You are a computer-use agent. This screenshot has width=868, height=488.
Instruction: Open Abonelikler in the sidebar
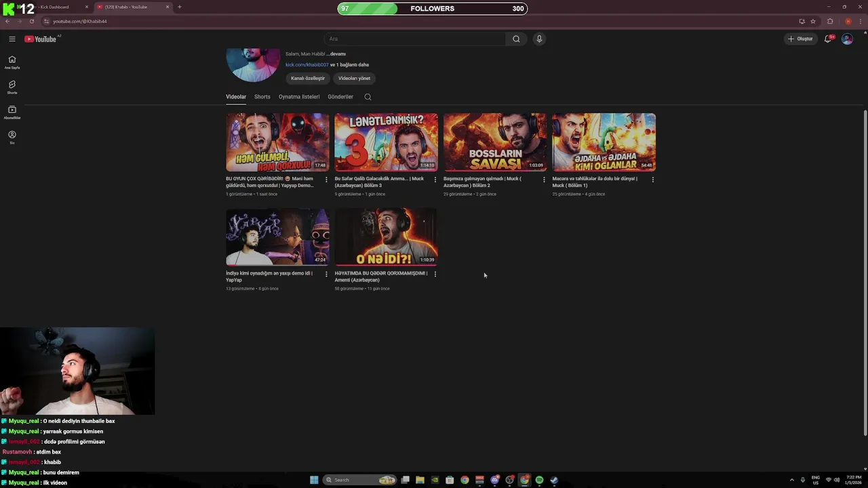(12, 113)
